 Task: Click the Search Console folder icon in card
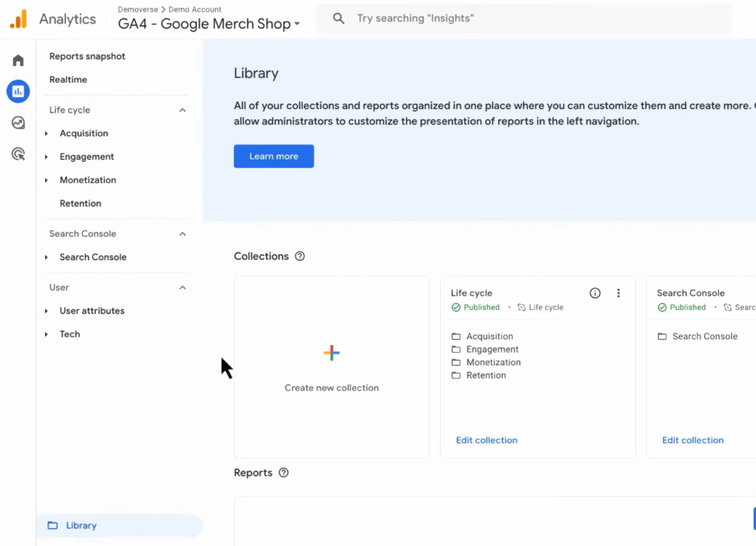click(662, 336)
